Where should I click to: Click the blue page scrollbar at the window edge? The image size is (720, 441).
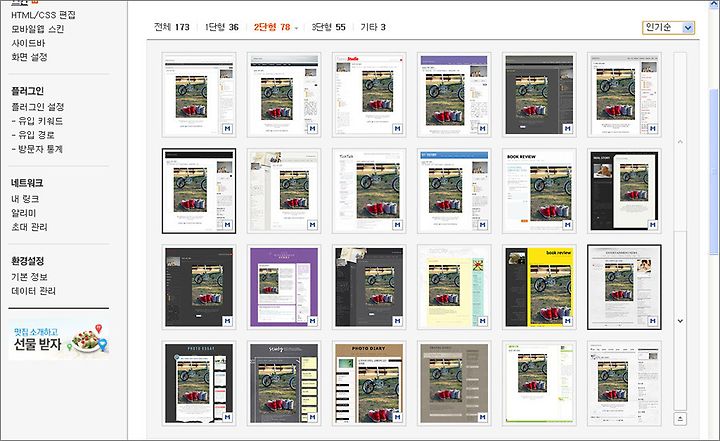pyautogui.click(x=713, y=171)
